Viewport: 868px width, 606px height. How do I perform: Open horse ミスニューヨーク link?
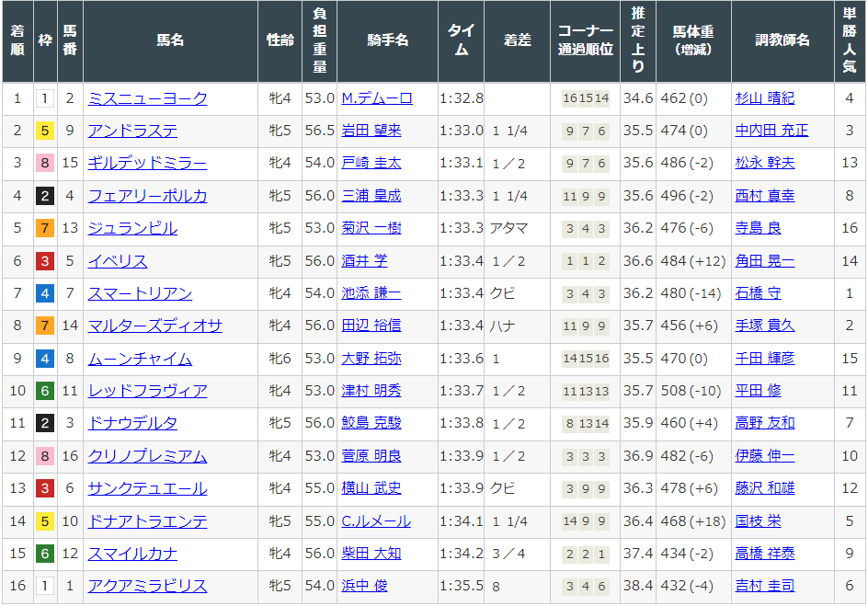pyautogui.click(x=147, y=98)
